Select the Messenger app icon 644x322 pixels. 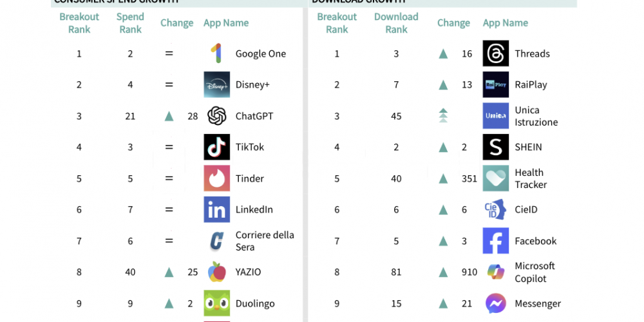click(x=496, y=303)
